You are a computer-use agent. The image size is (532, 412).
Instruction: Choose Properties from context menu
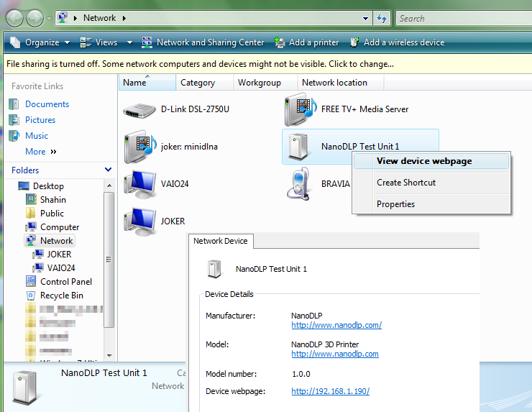[x=431, y=204]
